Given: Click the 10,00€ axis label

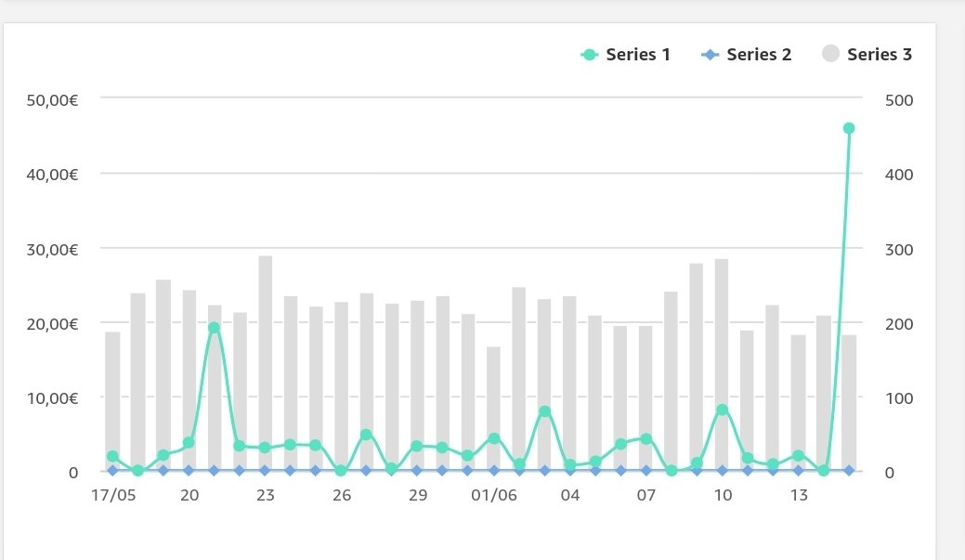Looking at the screenshot, I should tap(52, 398).
